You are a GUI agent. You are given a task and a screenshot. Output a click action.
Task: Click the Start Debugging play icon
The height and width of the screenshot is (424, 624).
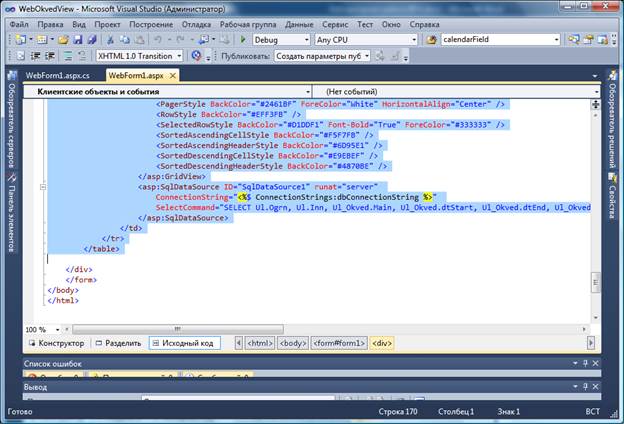[243, 40]
